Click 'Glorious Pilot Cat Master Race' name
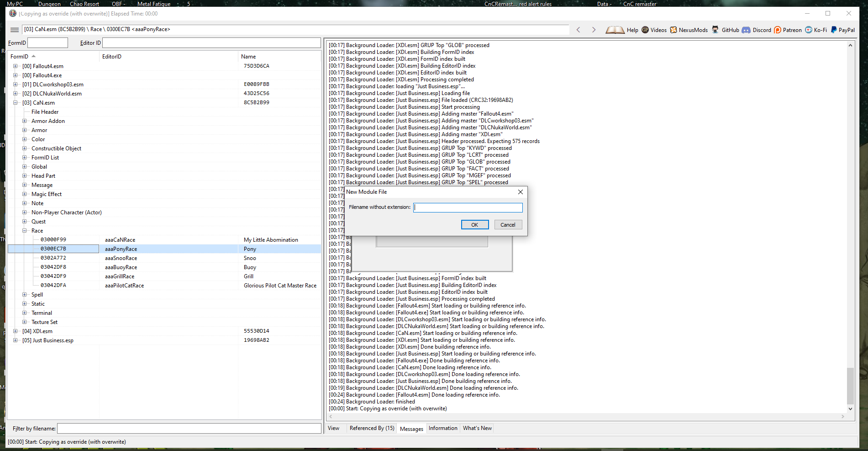This screenshot has width=868, height=451. (280, 286)
